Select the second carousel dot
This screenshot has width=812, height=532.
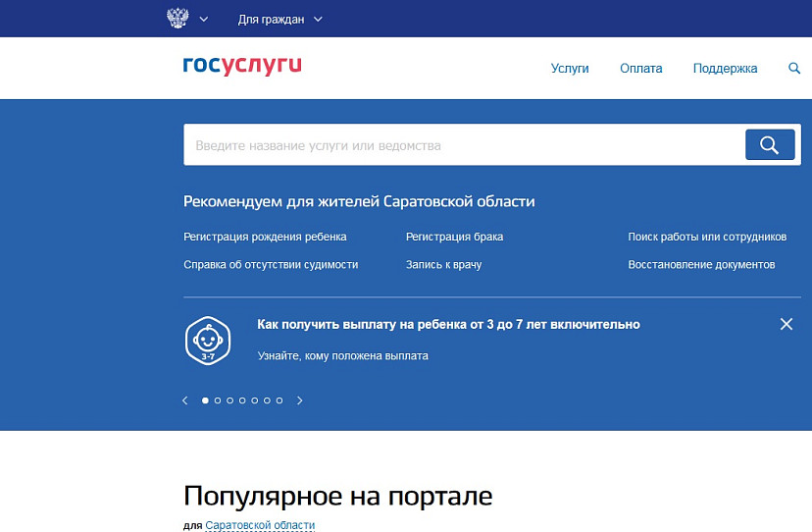[218, 400]
